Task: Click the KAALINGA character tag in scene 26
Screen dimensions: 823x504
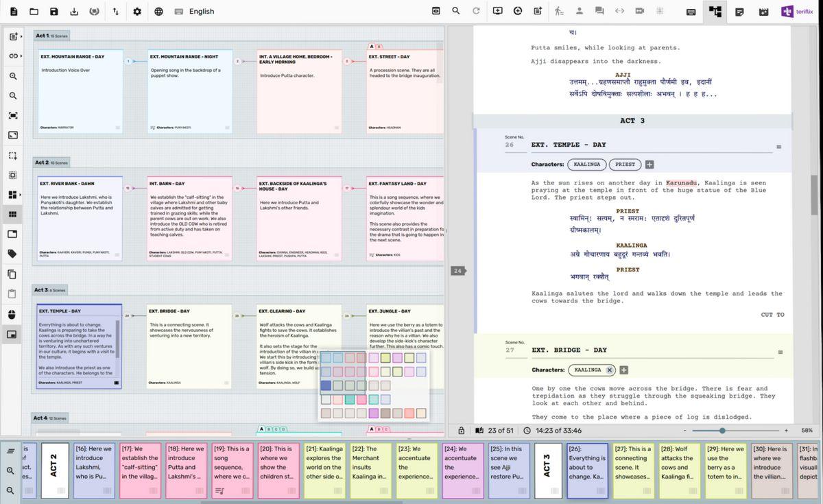Action: point(587,165)
